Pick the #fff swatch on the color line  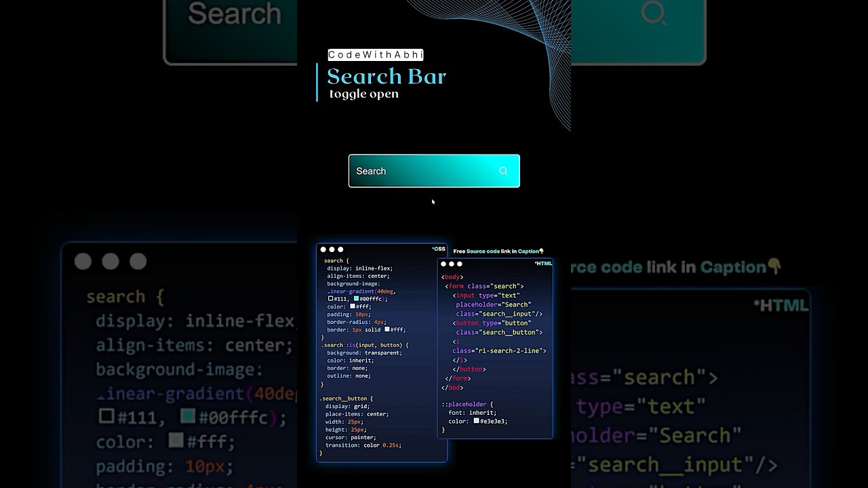[353, 306]
